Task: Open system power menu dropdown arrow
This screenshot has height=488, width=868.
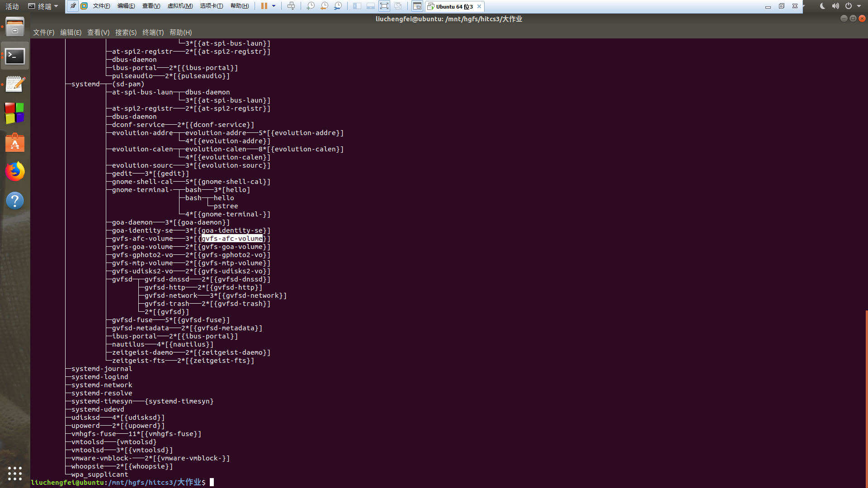Action: click(x=859, y=6)
